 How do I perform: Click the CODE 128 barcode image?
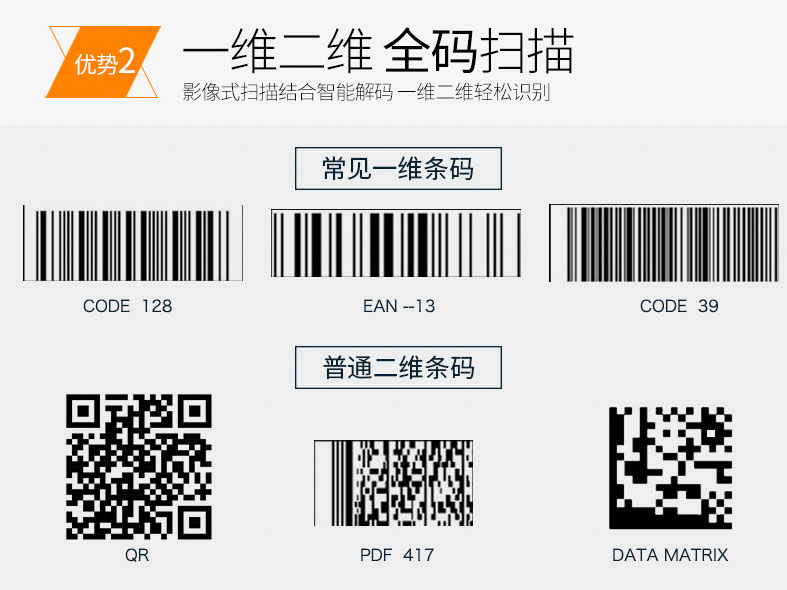point(133,243)
